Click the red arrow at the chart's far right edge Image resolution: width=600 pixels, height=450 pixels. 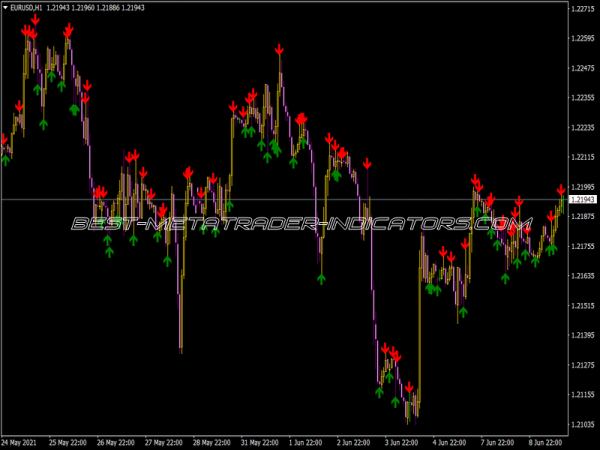(561, 190)
